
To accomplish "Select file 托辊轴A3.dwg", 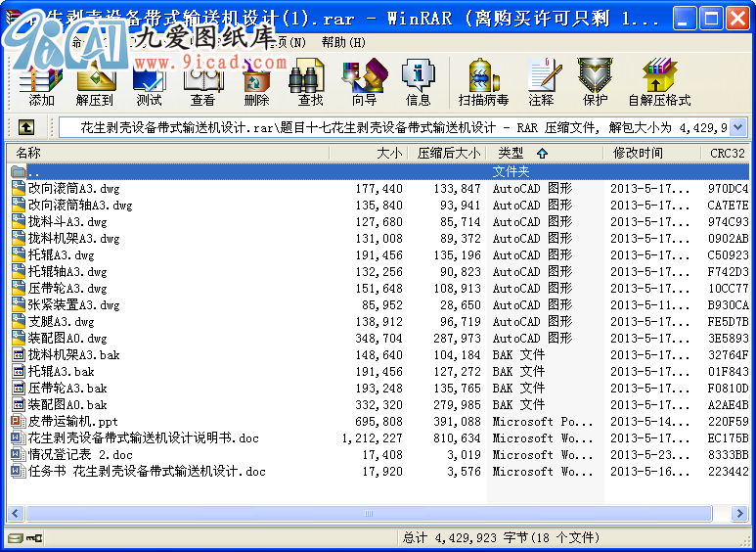I will (x=67, y=272).
